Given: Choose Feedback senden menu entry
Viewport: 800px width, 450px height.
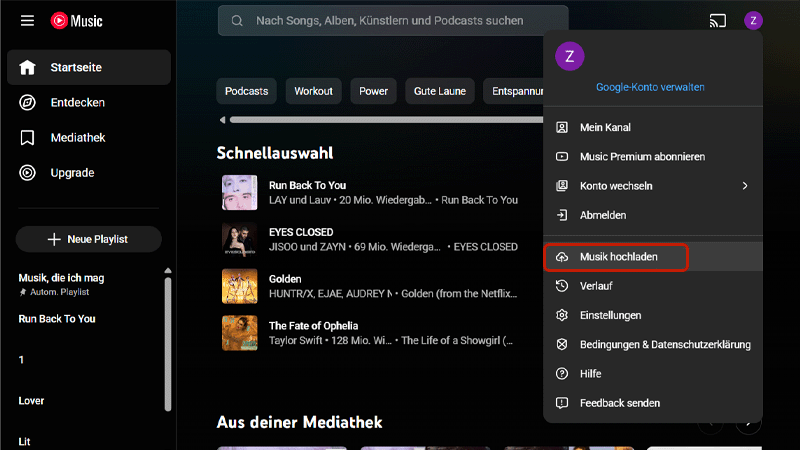Looking at the screenshot, I should (653, 403).
